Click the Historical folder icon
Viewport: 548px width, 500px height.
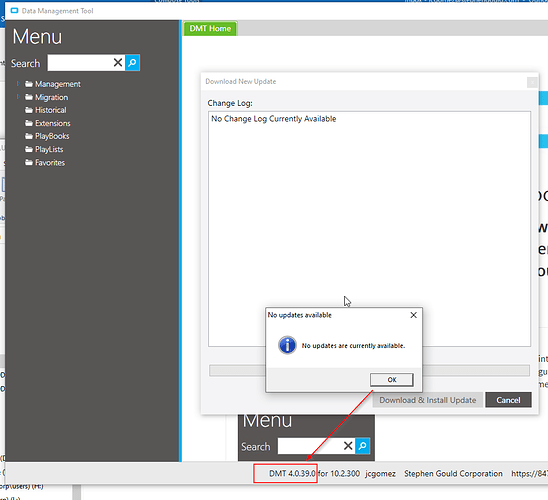29,110
